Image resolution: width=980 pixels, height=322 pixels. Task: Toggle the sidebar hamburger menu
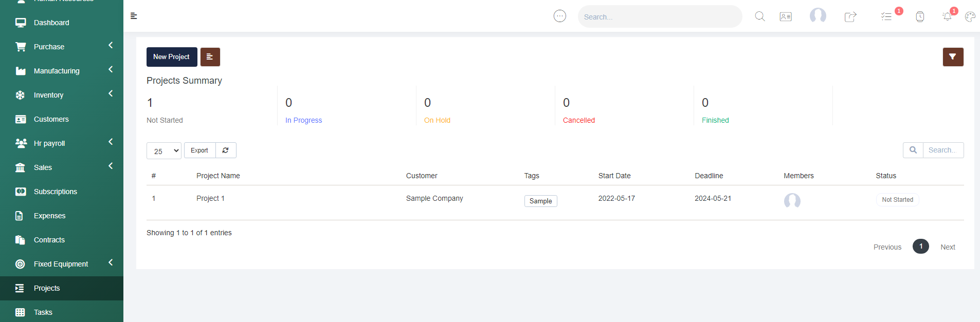click(134, 16)
